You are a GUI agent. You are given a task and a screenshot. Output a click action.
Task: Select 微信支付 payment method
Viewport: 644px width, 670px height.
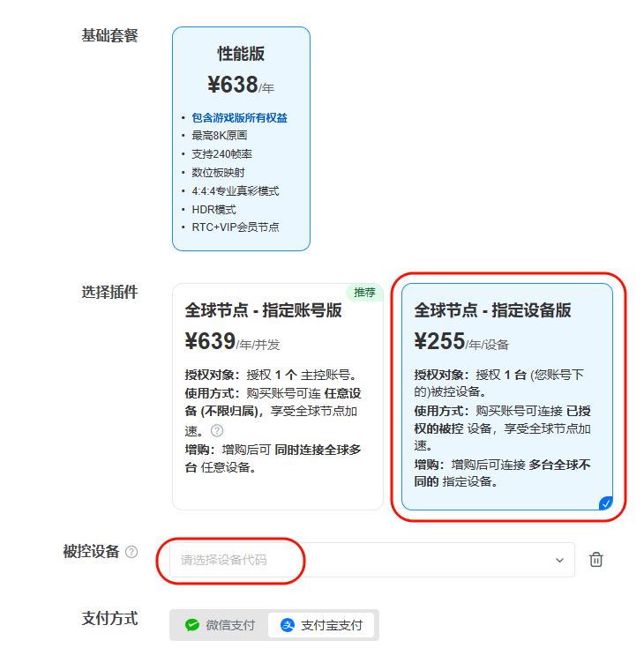(220, 625)
